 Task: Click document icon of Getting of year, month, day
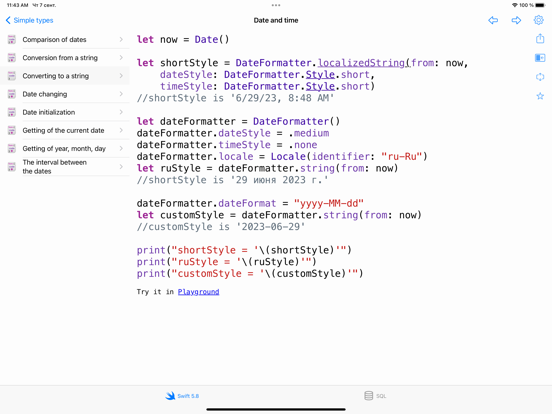tap(12, 149)
